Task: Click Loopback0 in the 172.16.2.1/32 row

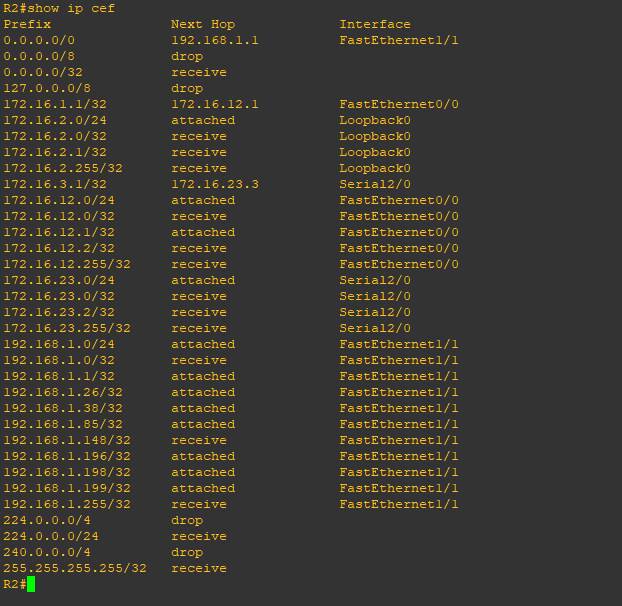Action: coord(375,152)
